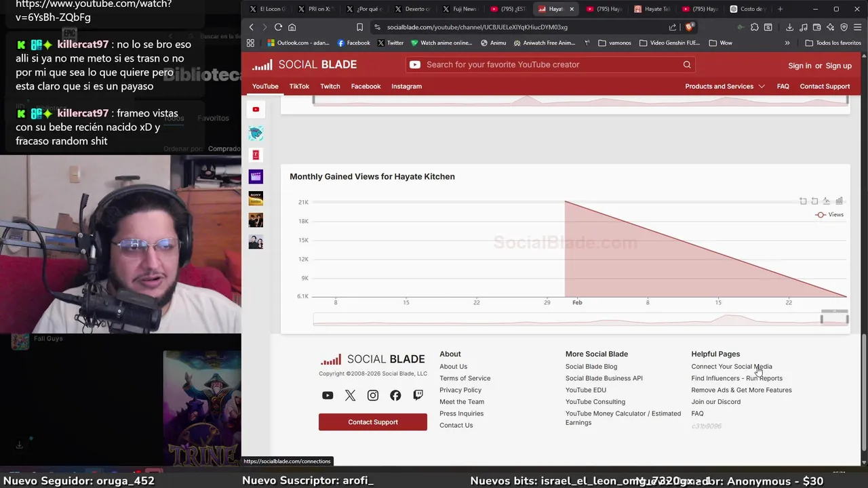This screenshot has height=488, width=868.
Task: Click the search magnifier icon
Action: pos(687,64)
